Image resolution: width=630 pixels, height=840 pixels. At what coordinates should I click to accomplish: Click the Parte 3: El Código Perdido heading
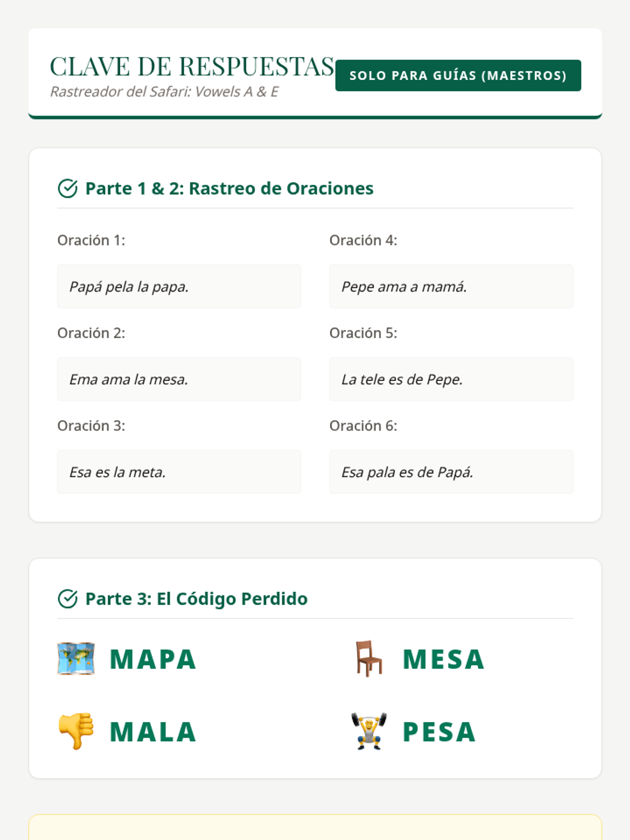(x=196, y=598)
